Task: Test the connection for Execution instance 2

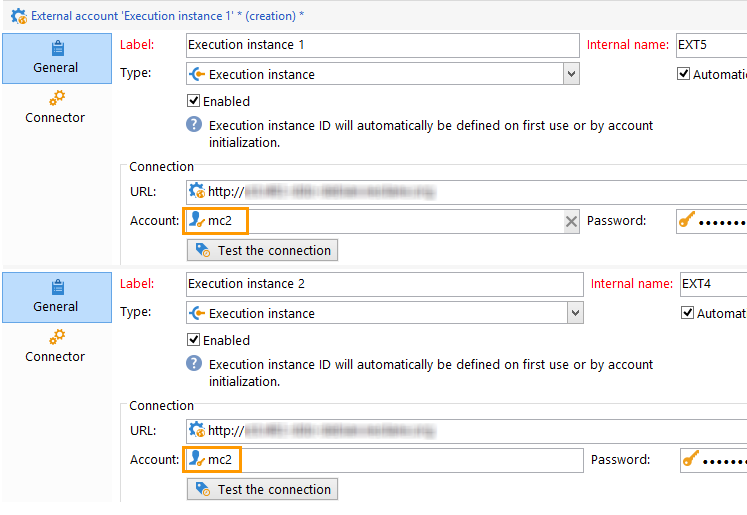Action: point(263,489)
